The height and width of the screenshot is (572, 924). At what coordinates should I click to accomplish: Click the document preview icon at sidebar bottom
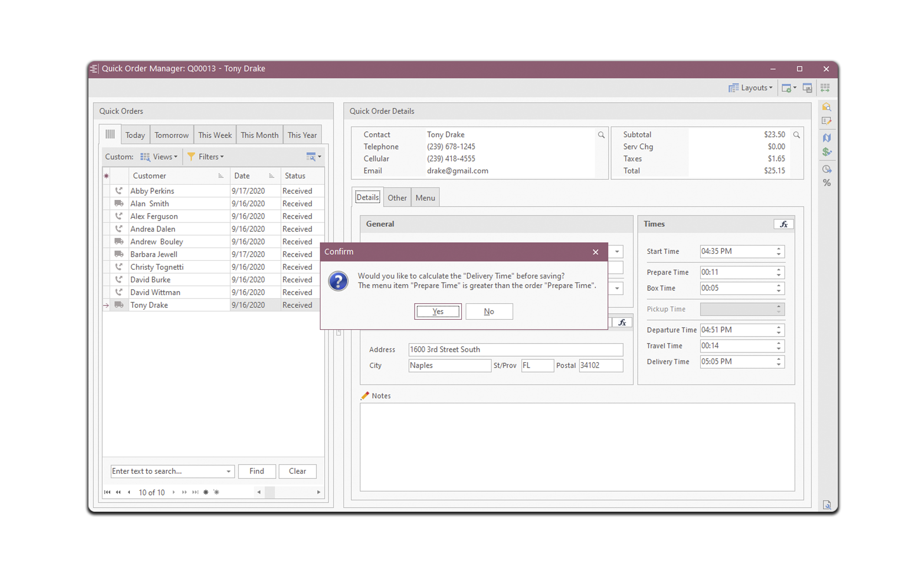[827, 505]
